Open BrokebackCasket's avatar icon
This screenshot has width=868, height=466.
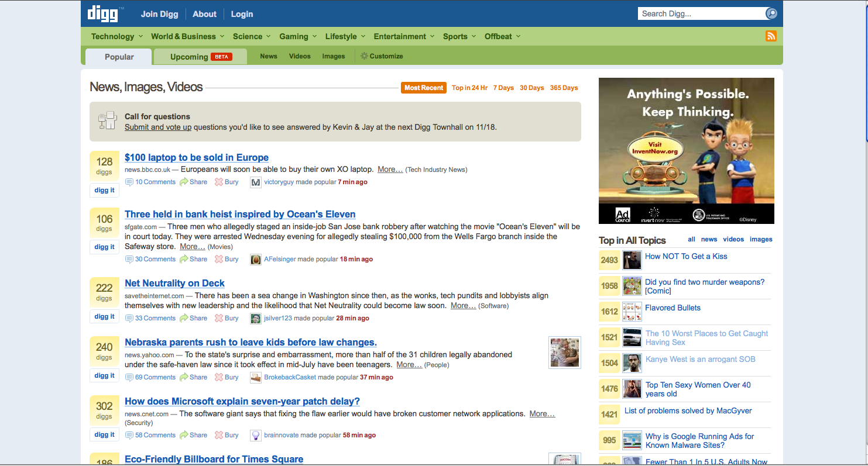point(255,378)
